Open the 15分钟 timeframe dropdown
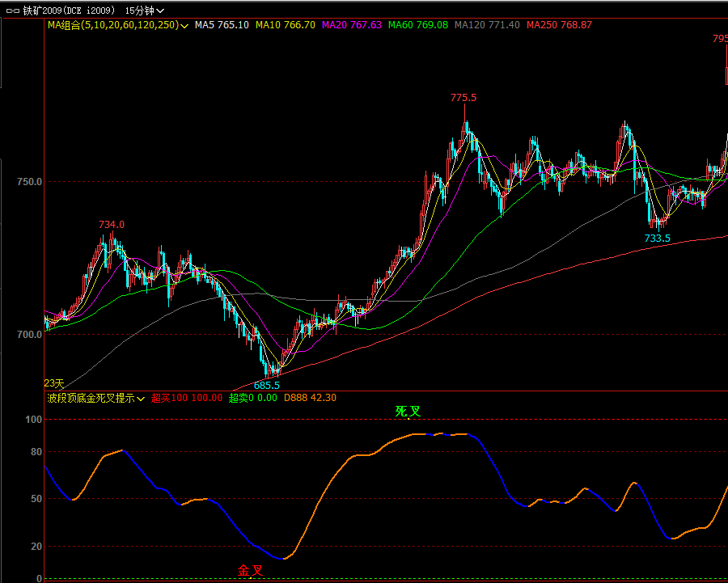Image resolution: width=728 pixels, height=583 pixels. 145,11
